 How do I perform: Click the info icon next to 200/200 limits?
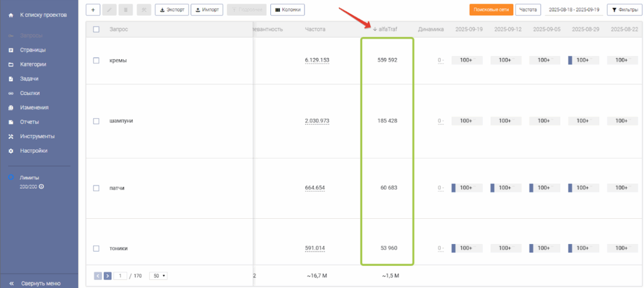(42, 186)
